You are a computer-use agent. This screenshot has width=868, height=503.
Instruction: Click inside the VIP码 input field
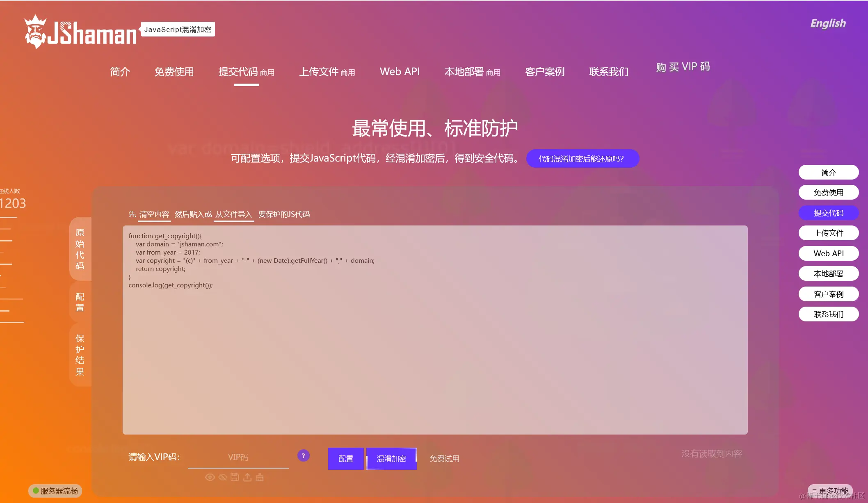(238, 457)
